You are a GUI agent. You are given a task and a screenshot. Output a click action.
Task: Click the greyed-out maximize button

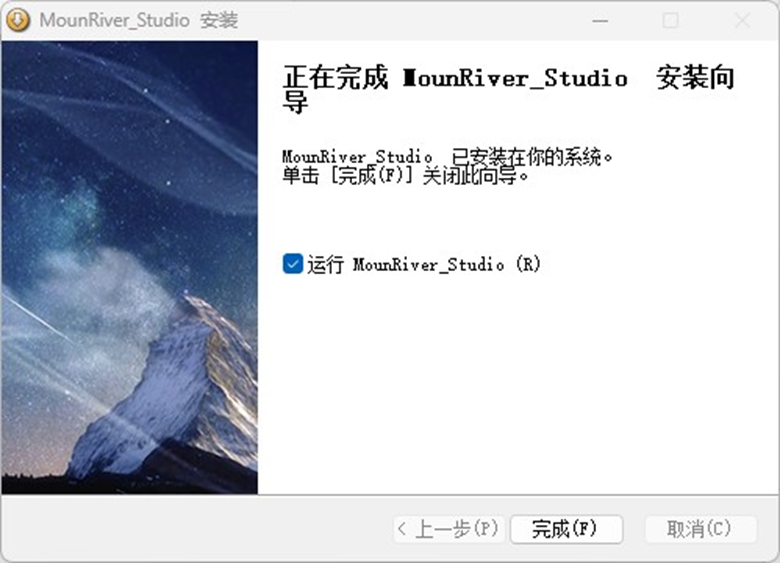coord(671,21)
